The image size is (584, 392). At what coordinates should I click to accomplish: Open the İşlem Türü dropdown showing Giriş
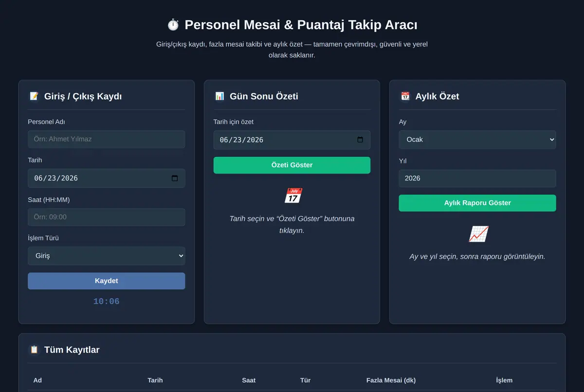(107, 256)
